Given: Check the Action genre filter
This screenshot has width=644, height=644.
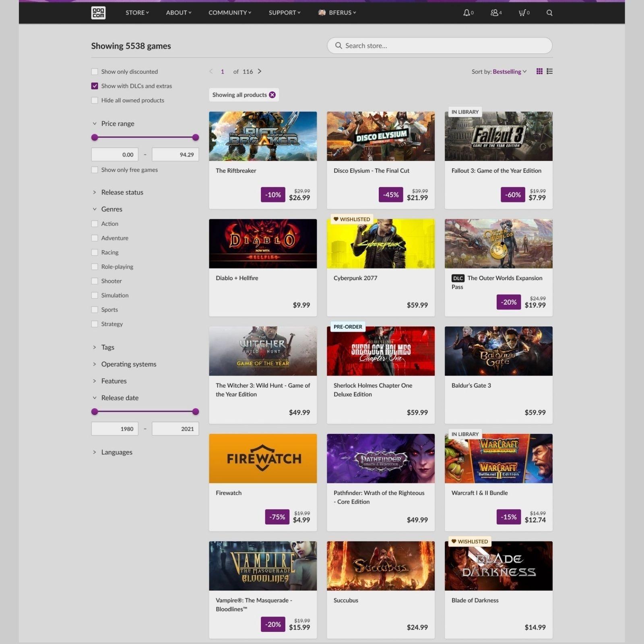Looking at the screenshot, I should coord(95,223).
